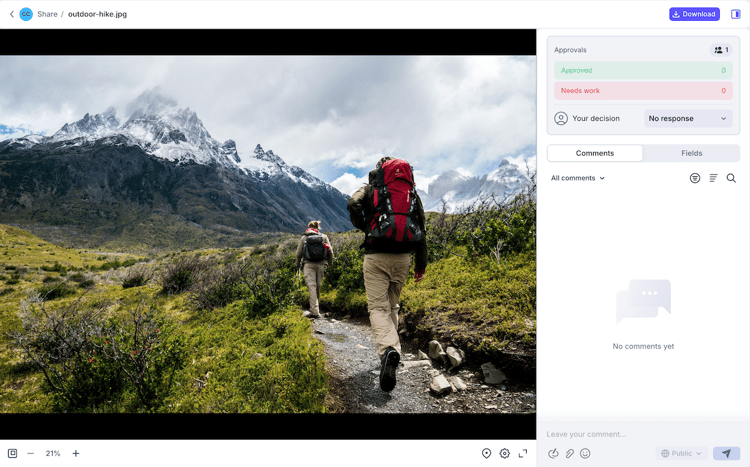Click the No comments yet message
Viewport: 750px width, 467px height.
pyautogui.click(x=643, y=346)
